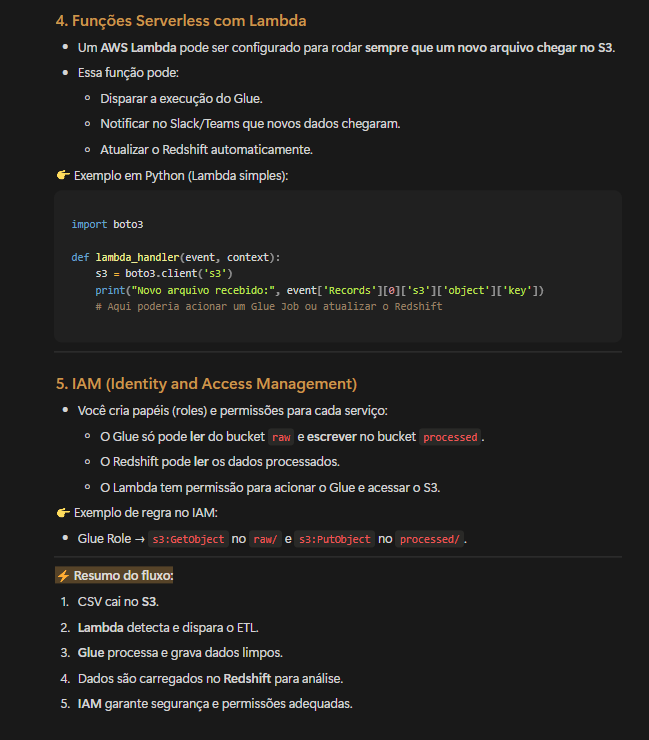The image size is (649, 740).
Task: Click 'Atualizar o Redshift automaticamente.'
Action: coord(206,150)
